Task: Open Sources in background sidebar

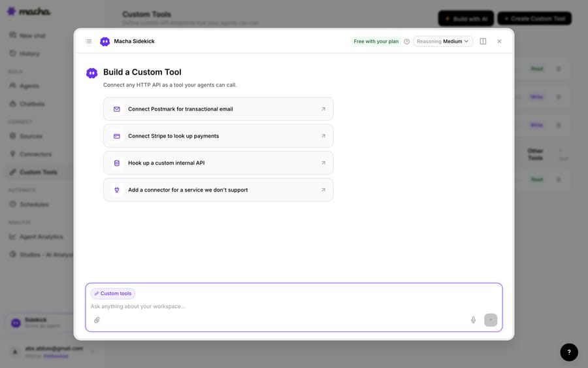Action: coord(25,136)
